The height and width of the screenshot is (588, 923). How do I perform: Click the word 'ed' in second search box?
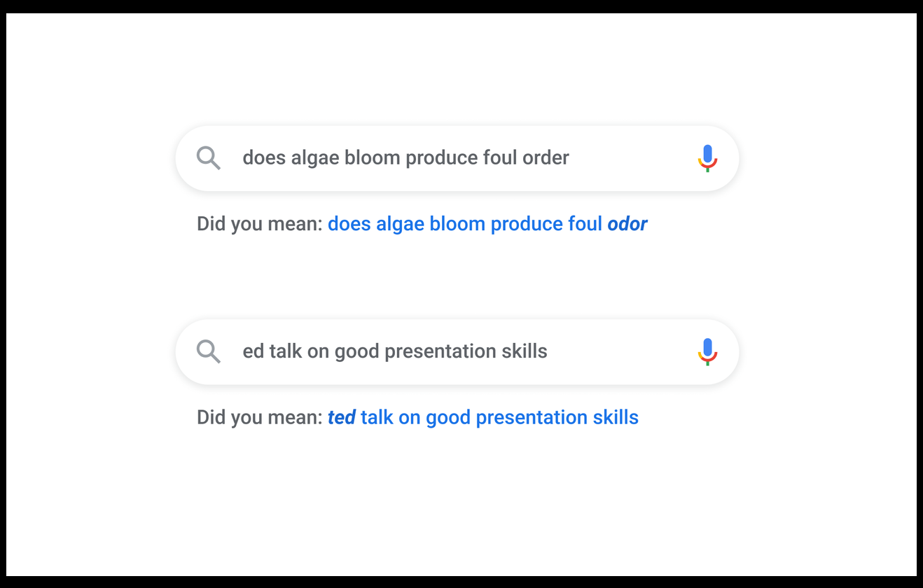click(x=253, y=351)
